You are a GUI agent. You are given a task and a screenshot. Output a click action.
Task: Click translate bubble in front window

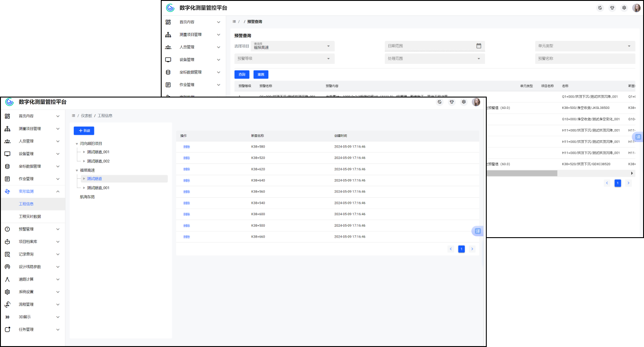pyautogui.click(x=478, y=231)
